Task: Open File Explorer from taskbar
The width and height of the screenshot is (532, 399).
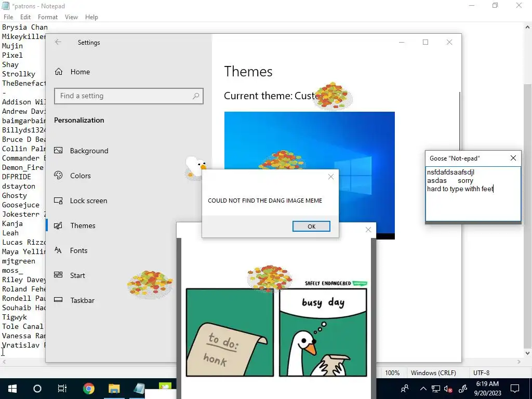Action: pyautogui.click(x=114, y=389)
